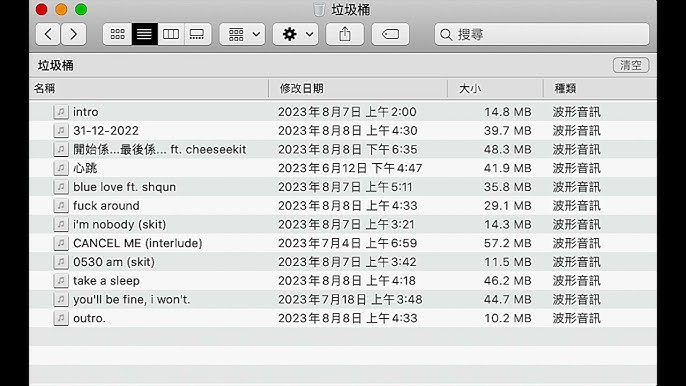Click date 2023年7月4日 上午6:59
This screenshot has height=386, width=686.
coord(347,243)
